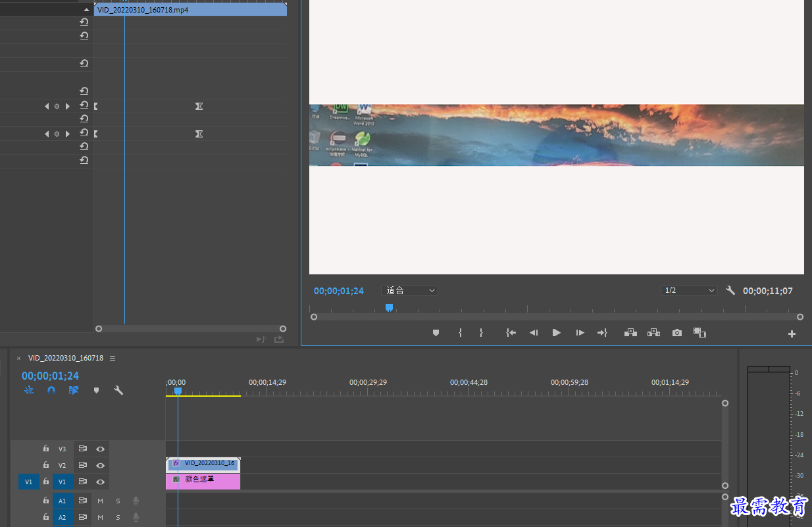Image resolution: width=812 pixels, height=527 pixels.
Task: Toggle Snap in the timeline
Action: pyautogui.click(x=51, y=390)
